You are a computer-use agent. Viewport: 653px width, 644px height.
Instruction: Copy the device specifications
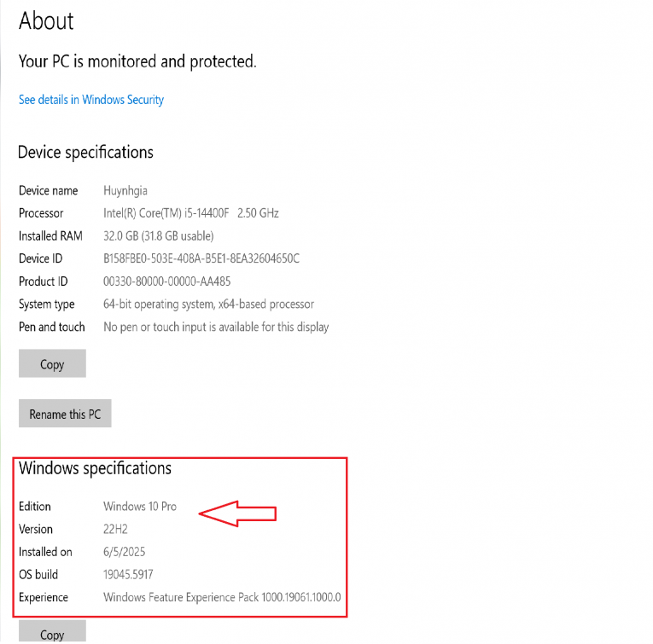[52, 364]
